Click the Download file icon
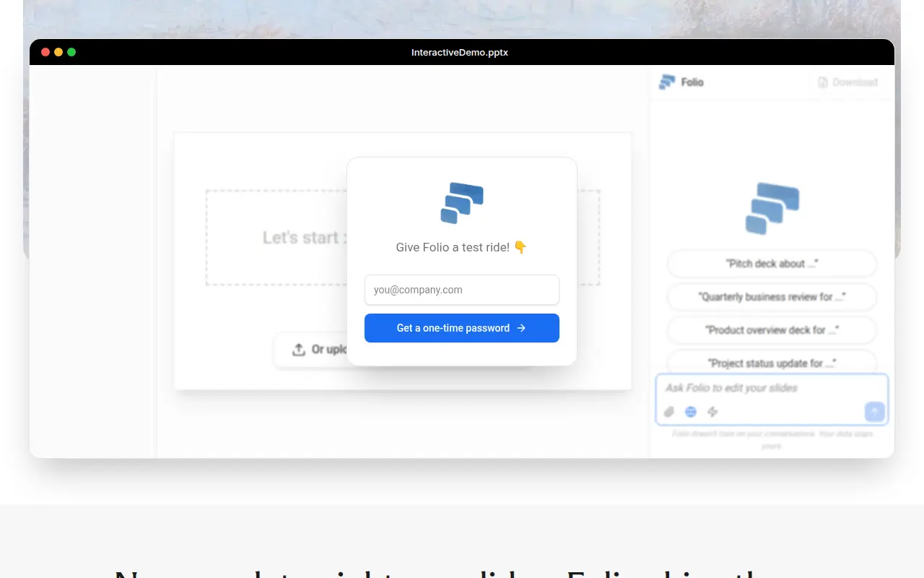Viewport: 924px width, 578px height. [x=823, y=82]
